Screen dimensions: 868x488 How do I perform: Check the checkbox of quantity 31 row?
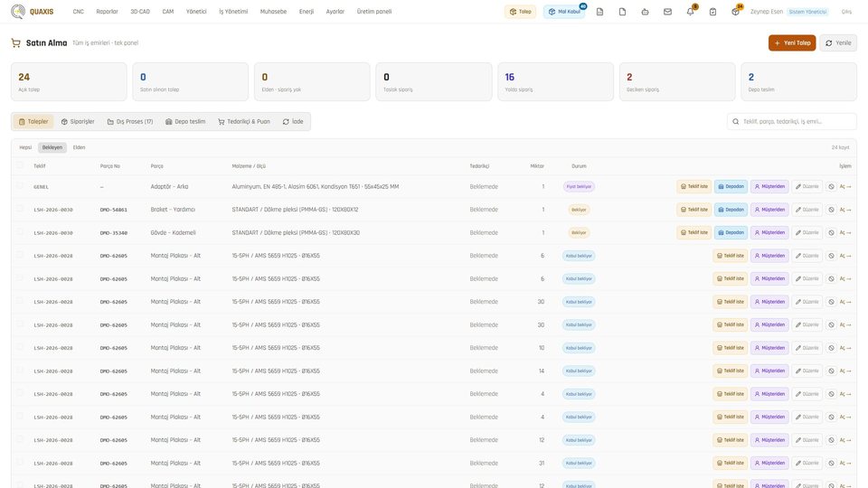21,462
